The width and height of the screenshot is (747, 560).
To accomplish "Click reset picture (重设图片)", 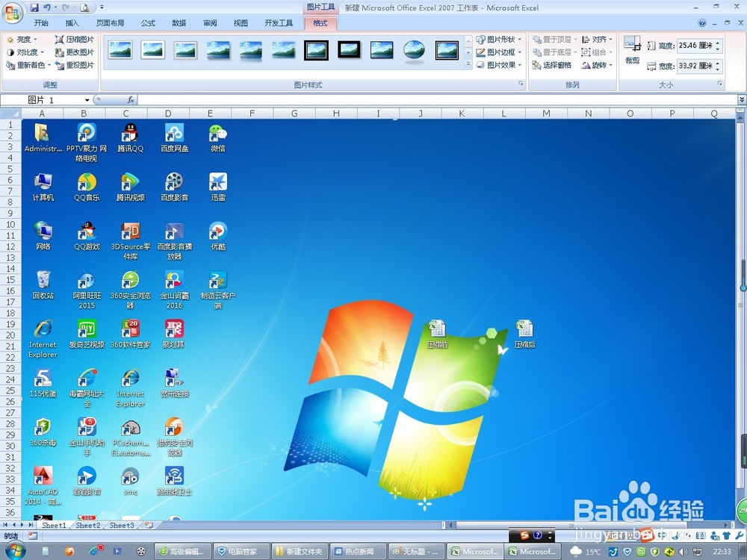I will click(74, 65).
